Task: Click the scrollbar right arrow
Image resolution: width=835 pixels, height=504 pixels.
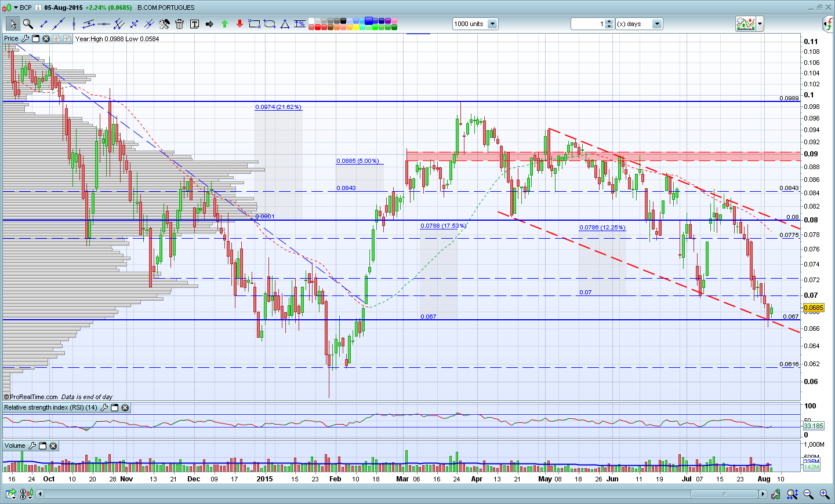Action: 763,494
